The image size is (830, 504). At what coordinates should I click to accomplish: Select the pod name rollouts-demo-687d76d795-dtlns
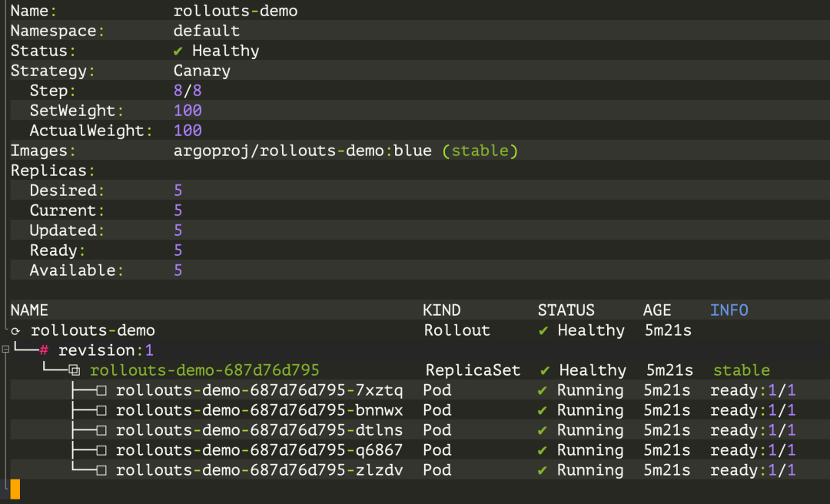coord(260,430)
